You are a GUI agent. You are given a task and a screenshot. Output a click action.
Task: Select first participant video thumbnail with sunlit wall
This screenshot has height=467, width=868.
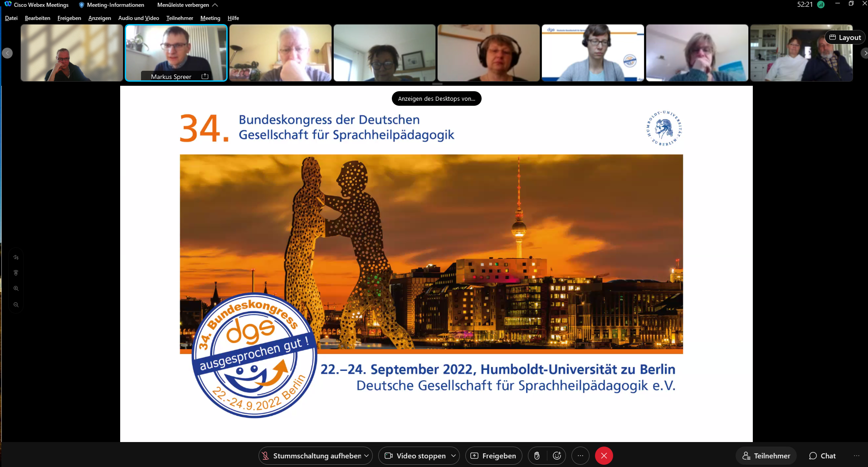click(x=72, y=53)
